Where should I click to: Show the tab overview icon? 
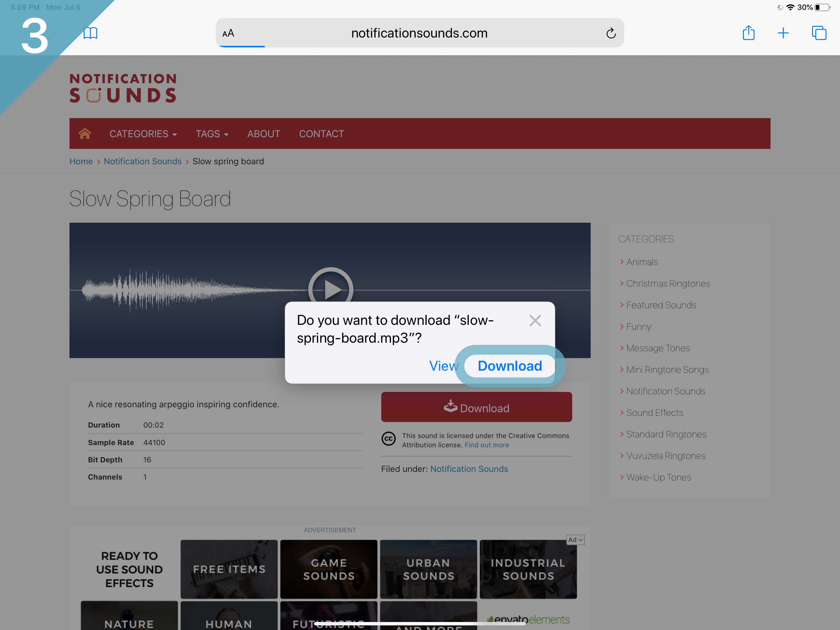tap(819, 33)
